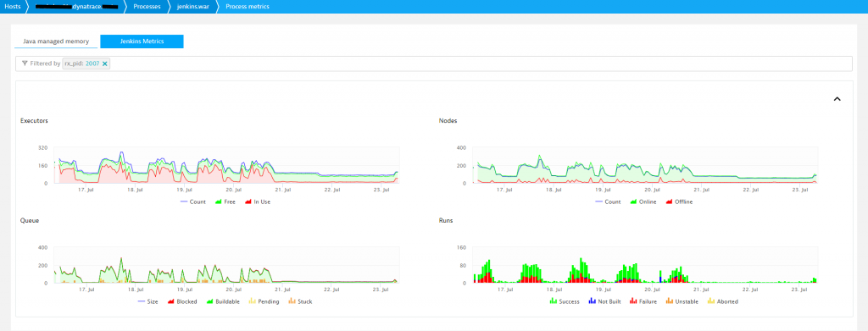Toggle the Executors In Use series
Viewport: 868px width, 331px height.
257,201
